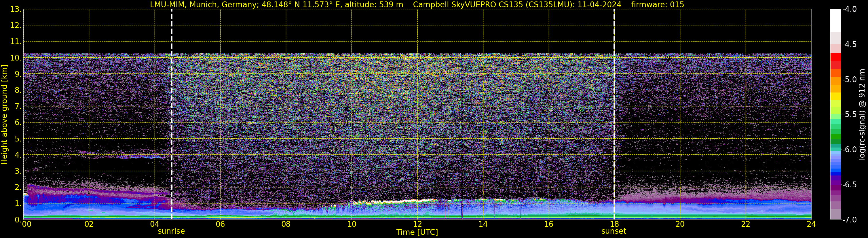Click the 3. height tick label
This screenshot has height=238, width=868.
click(x=18, y=171)
